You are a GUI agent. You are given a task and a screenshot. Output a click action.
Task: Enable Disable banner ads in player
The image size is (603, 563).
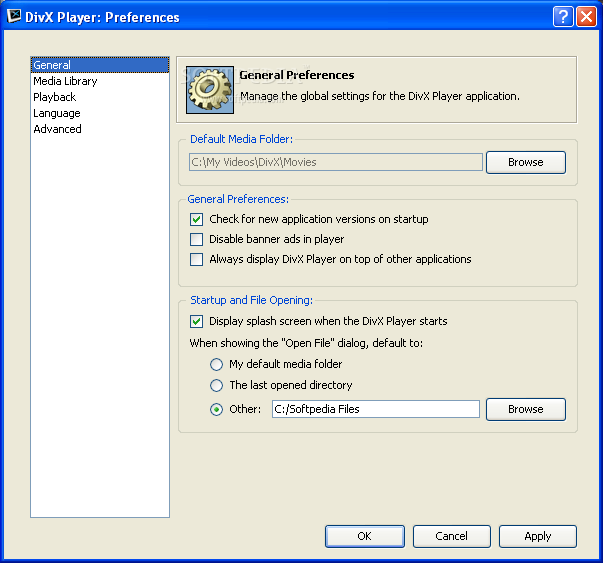(197, 240)
